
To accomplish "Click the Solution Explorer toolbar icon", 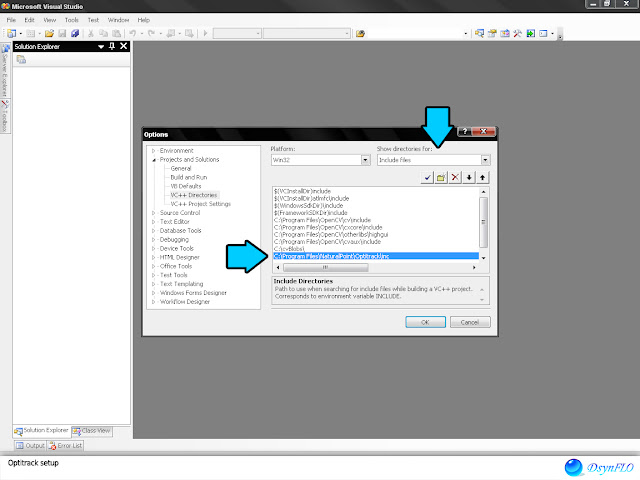I will pyautogui.click(x=479, y=33).
